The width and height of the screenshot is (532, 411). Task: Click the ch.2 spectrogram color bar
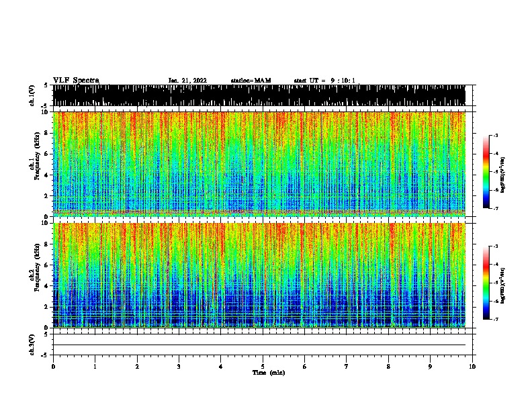486,283
